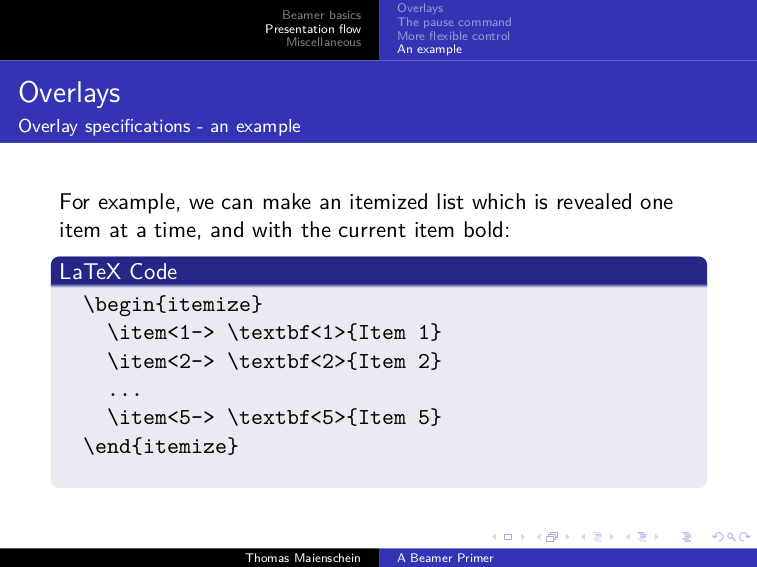The image size is (757, 567).
Task: Select An example subsection link
Action: pyautogui.click(x=429, y=49)
